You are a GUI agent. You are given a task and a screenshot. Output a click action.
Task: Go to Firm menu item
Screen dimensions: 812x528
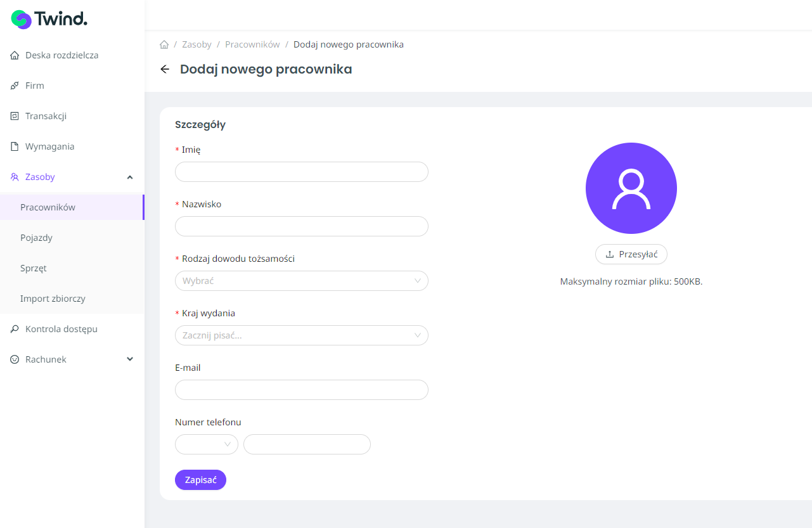tap(72, 86)
